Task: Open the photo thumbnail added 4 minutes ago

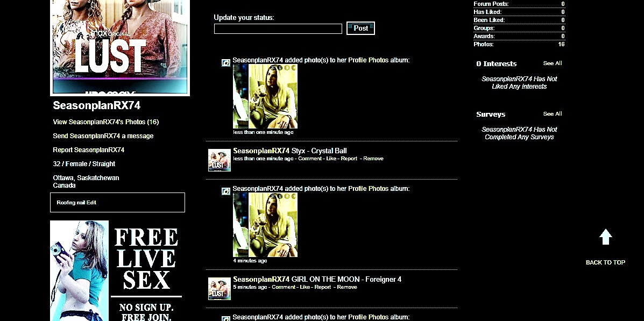Action: 265,225
